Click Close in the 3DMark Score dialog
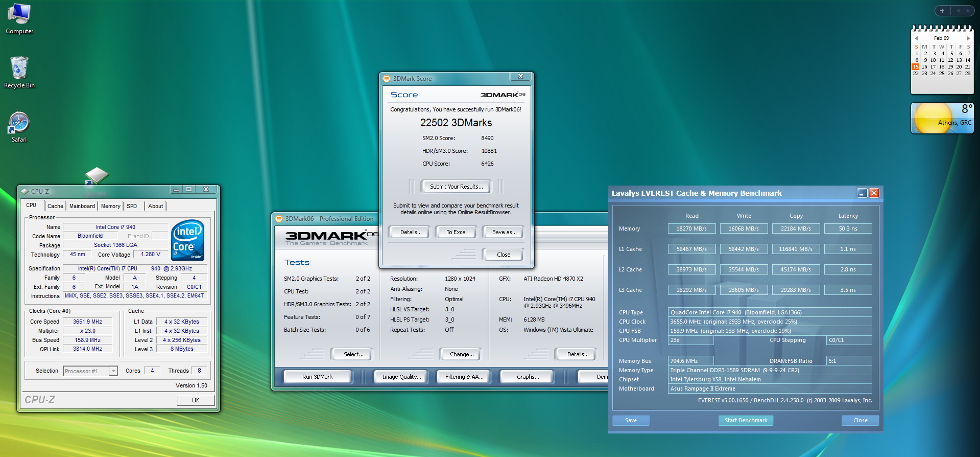 pos(504,255)
